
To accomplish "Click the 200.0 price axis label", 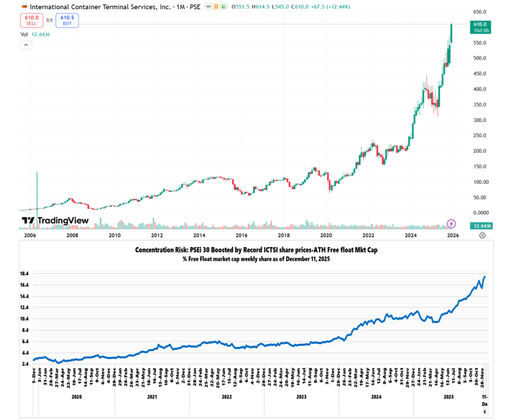I will [x=480, y=151].
